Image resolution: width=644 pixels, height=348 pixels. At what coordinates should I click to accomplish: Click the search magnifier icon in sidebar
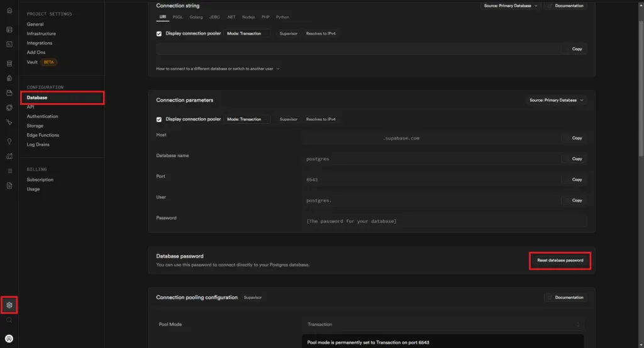click(9, 320)
